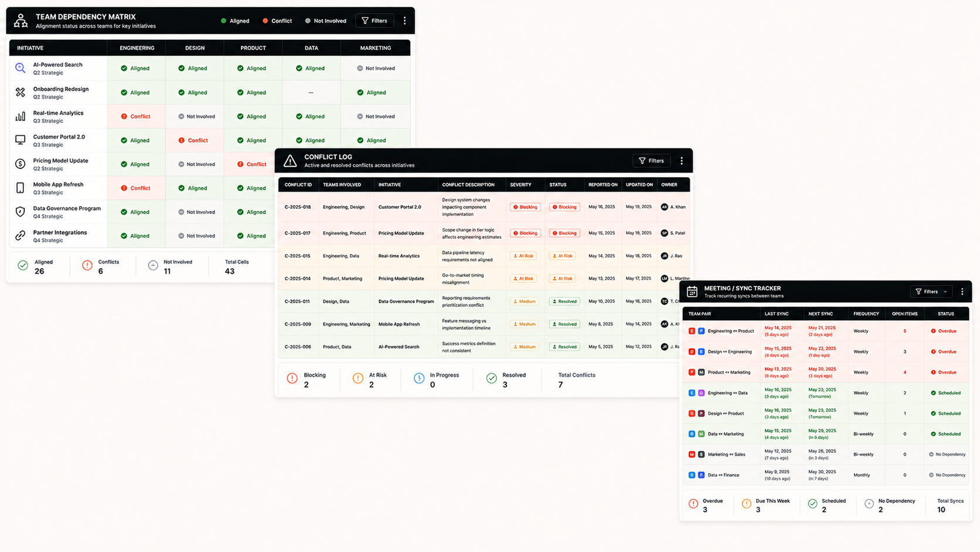Image resolution: width=980 pixels, height=552 pixels.
Task: Open conflict C-2025-017 row
Action: tap(484, 233)
